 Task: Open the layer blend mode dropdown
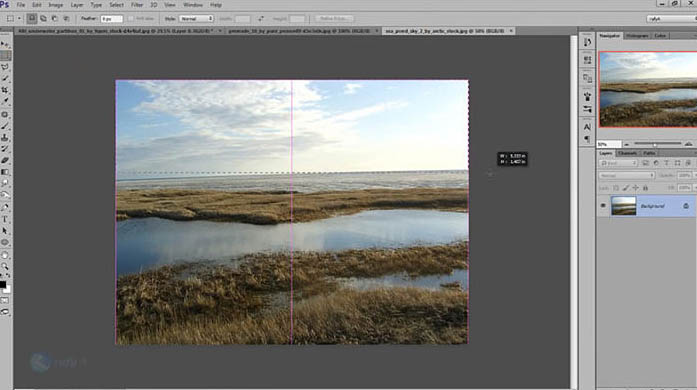click(627, 176)
